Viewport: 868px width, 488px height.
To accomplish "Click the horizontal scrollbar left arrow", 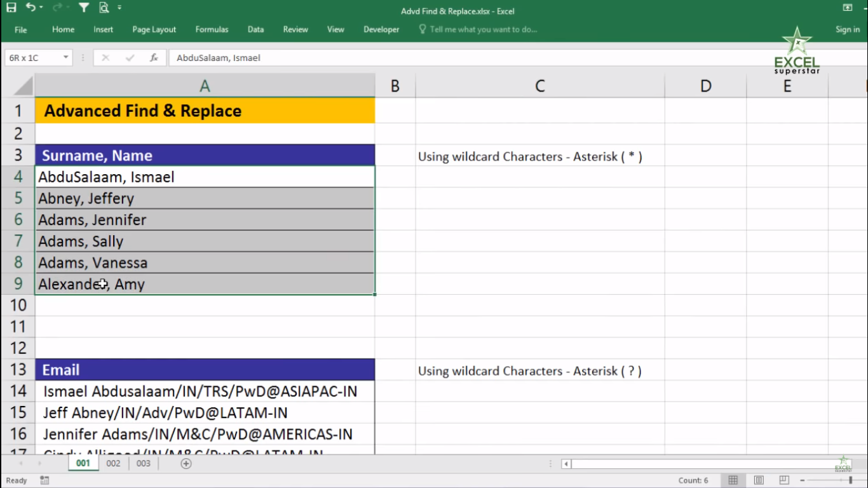I will [x=566, y=464].
